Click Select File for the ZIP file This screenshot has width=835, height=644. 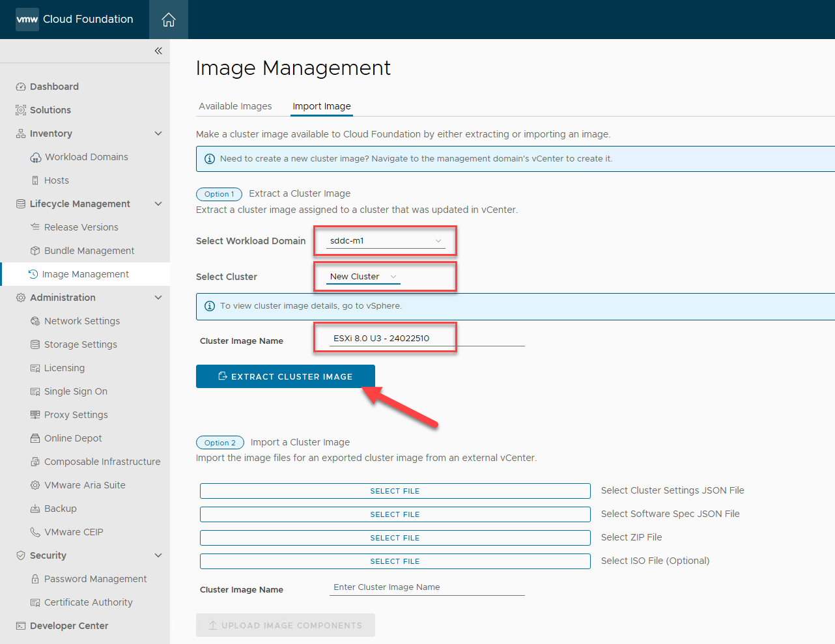point(395,538)
